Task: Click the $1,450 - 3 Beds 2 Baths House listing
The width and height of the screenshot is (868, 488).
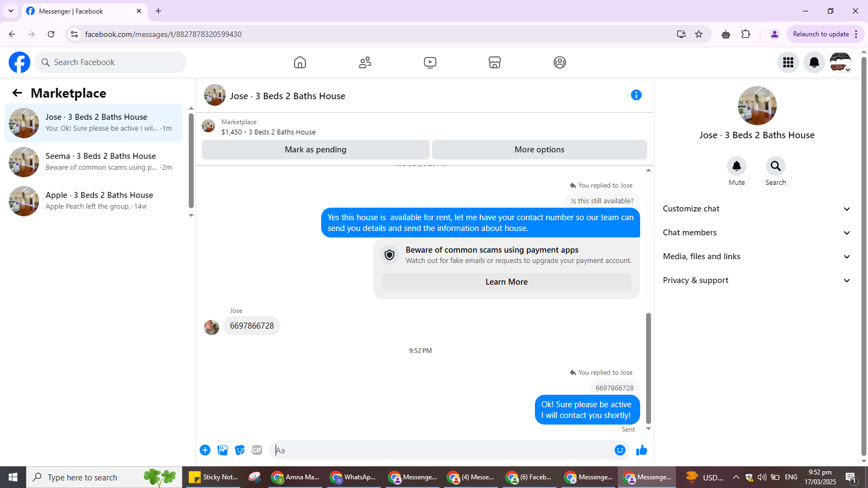Action: click(x=269, y=132)
